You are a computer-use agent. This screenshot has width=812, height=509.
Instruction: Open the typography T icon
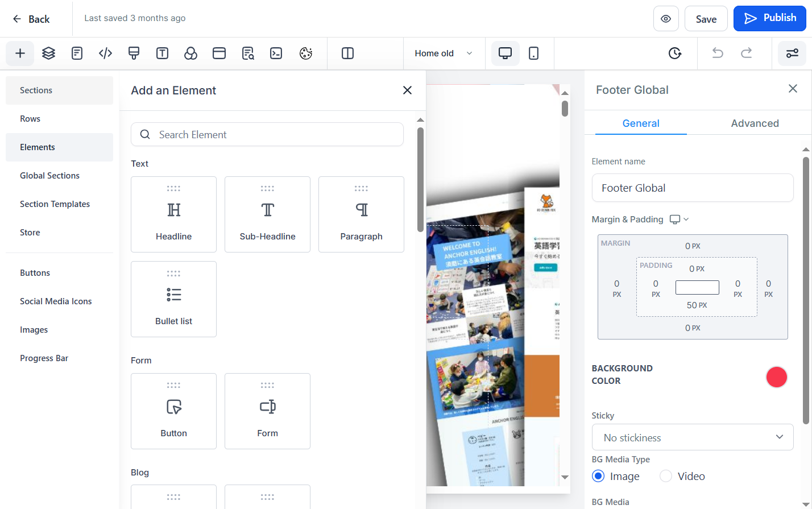163,53
